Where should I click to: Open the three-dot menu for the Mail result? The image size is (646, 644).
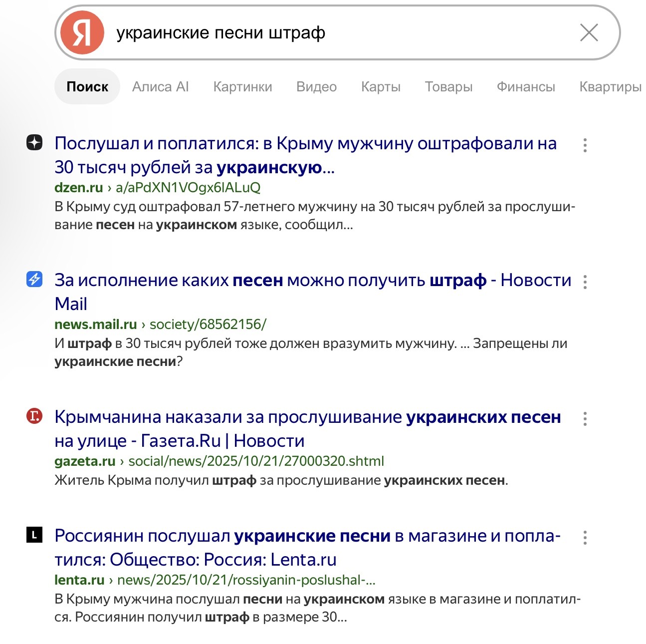coord(585,282)
